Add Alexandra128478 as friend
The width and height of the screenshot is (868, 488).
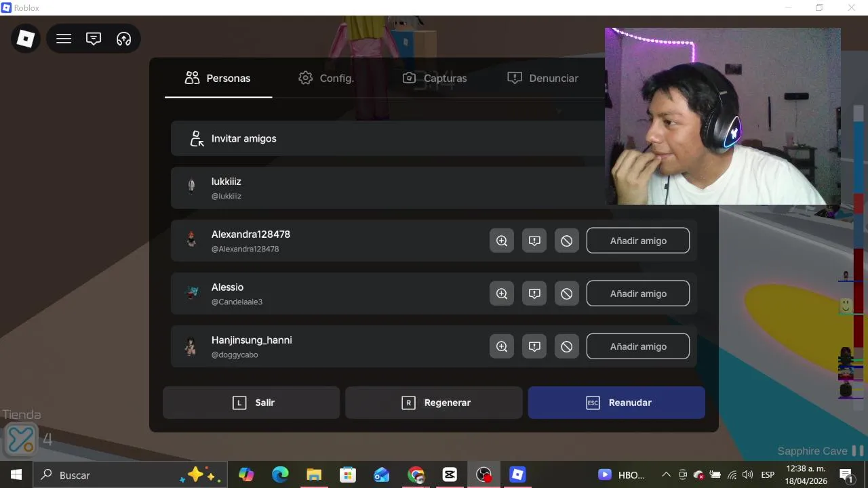[x=638, y=241]
